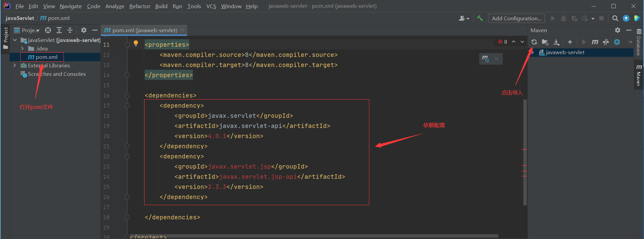
Task: Expand External Libraries node
Action: [x=15, y=65]
